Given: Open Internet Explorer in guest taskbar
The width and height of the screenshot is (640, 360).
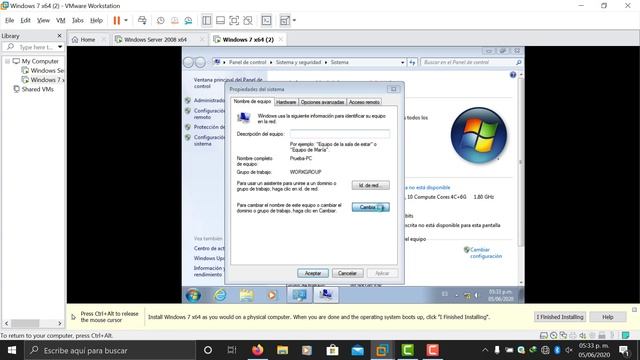Looking at the screenshot, I should (x=220, y=295).
